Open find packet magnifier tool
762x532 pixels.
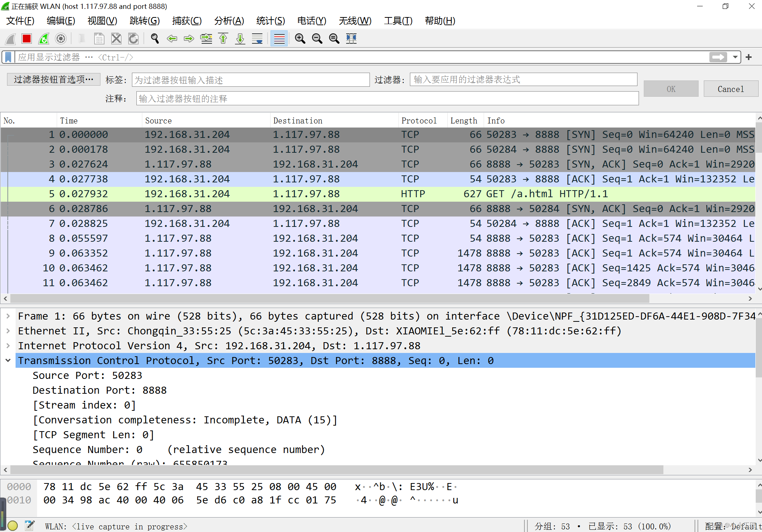155,39
